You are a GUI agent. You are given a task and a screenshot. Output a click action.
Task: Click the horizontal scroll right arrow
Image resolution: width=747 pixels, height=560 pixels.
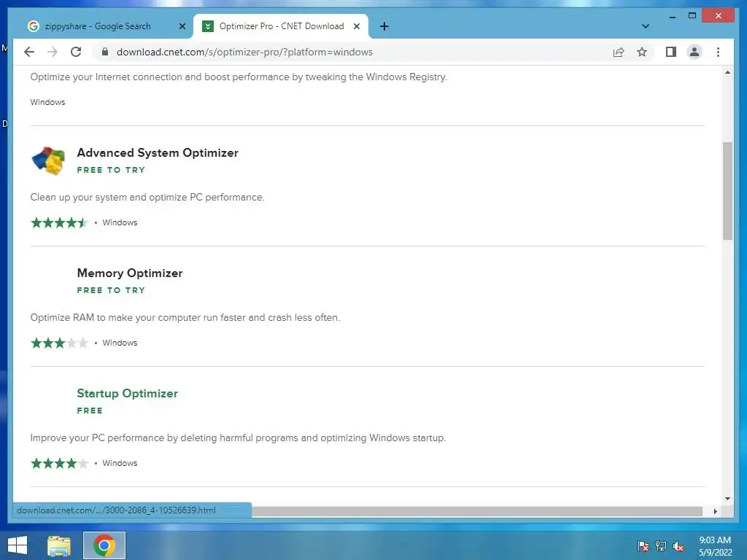point(715,511)
